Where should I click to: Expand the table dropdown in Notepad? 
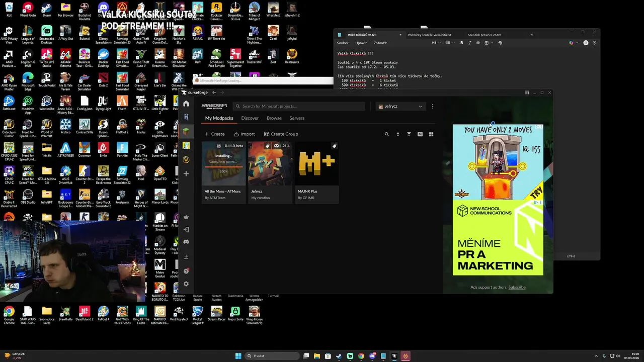coord(488,43)
